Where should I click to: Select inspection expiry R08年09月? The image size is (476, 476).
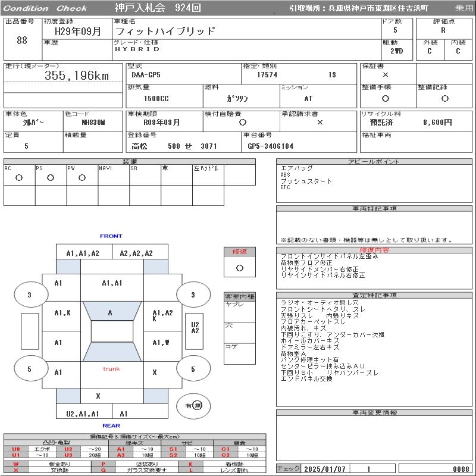click(162, 123)
